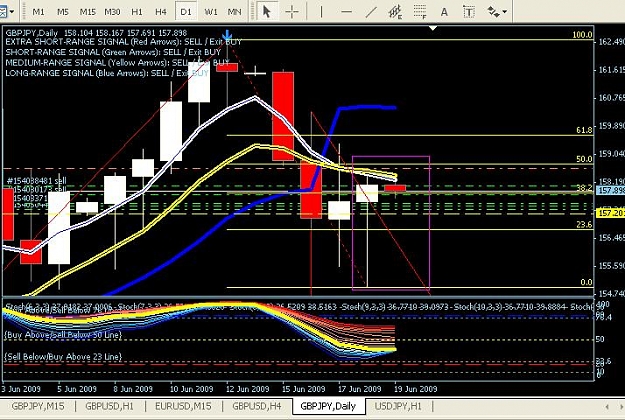Click the current price tag 157.89
Image resolution: width=625 pixels, height=420 pixels.
[x=611, y=190]
